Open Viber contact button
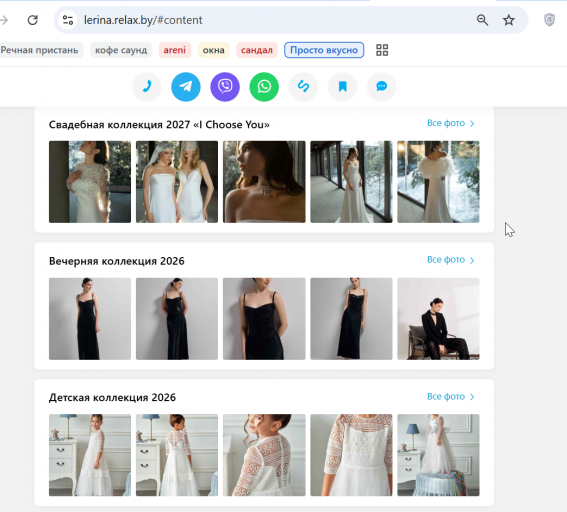 pos(225,87)
